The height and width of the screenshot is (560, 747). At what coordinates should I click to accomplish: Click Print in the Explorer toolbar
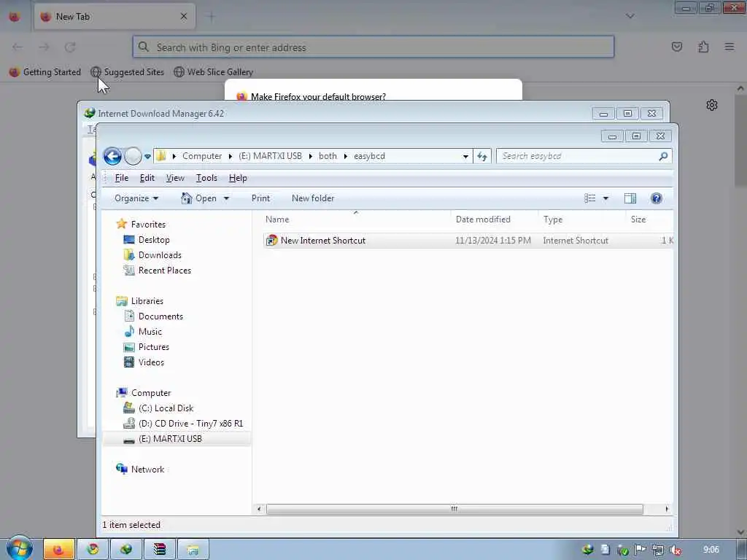click(x=260, y=198)
